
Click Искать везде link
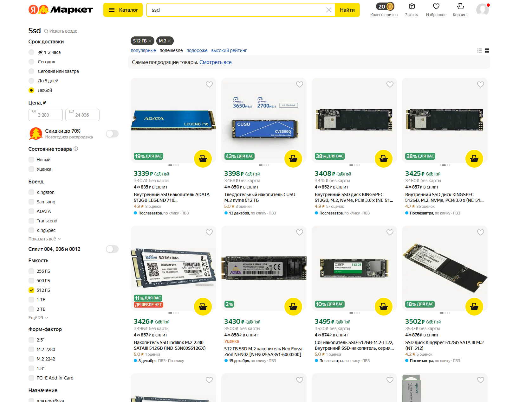pos(61,31)
